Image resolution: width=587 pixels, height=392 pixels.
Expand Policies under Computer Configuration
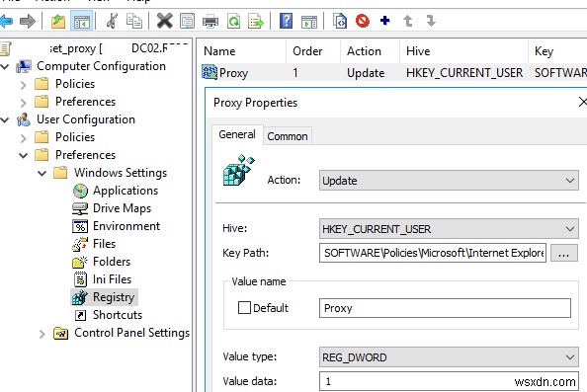point(23,85)
